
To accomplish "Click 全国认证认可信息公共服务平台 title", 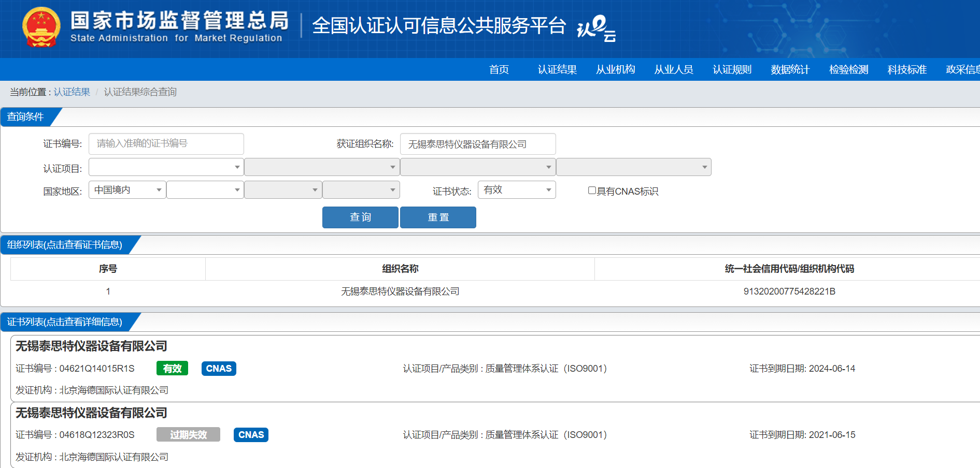I will (x=439, y=25).
